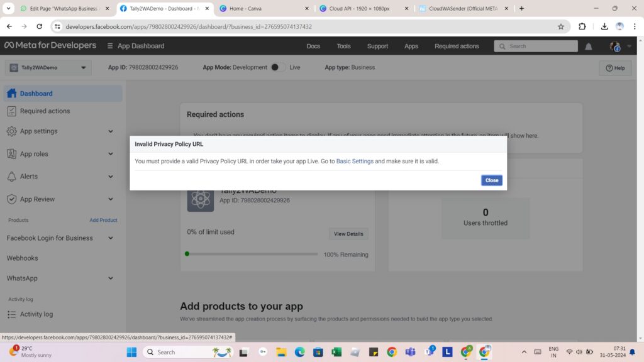
Task: Click the Dashboard home icon in sidebar
Action: point(11,93)
